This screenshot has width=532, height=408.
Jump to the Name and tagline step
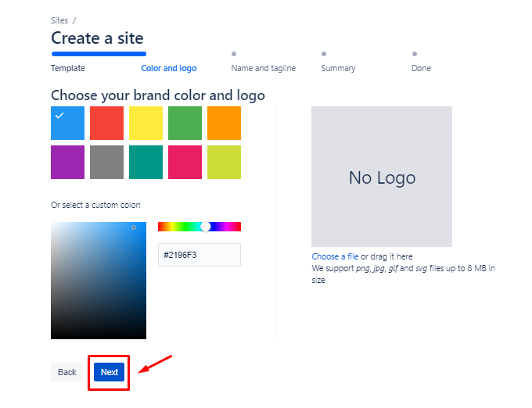(264, 68)
